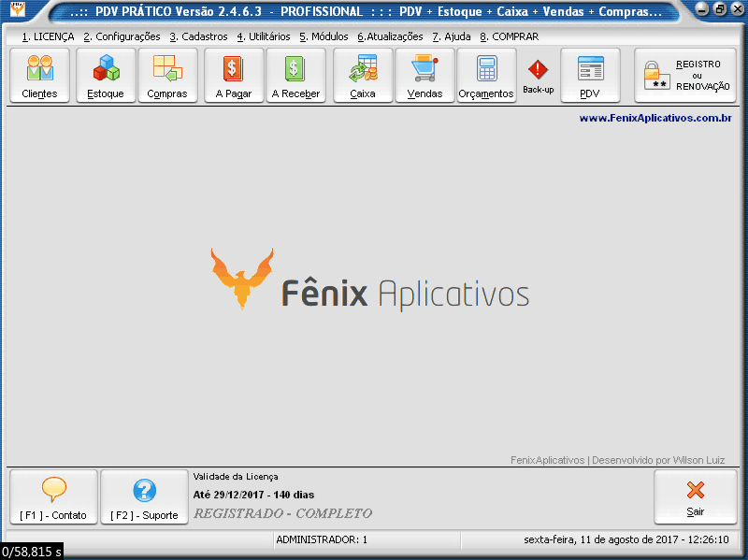Open the 8. COMPRAR menu
This screenshot has width=748, height=560.
pos(509,36)
